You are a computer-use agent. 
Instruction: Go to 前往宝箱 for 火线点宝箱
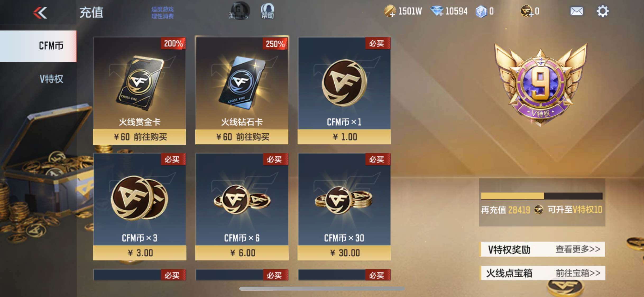coord(578,273)
